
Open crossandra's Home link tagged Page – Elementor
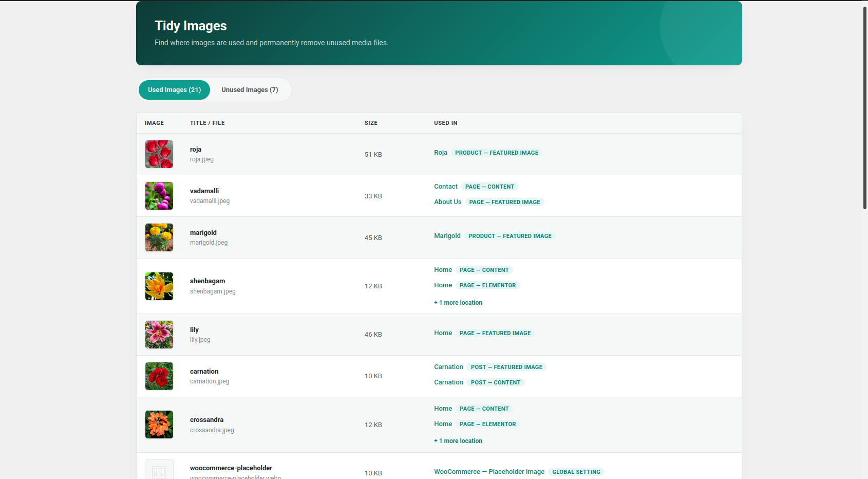(x=443, y=424)
